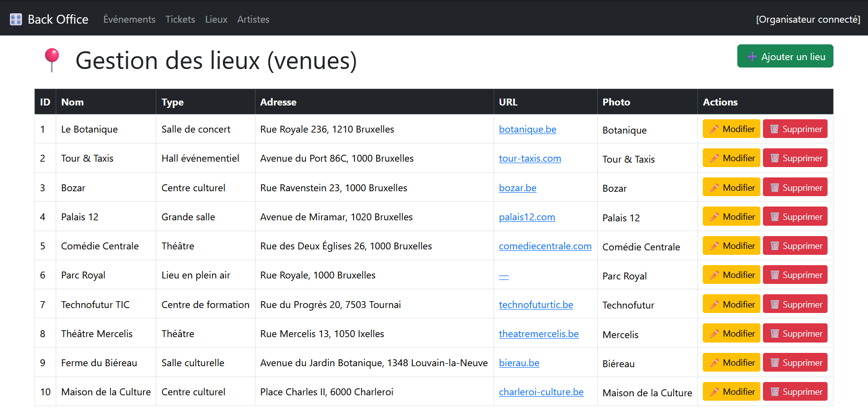
Task: Click pencil icon for Parc Royal row
Action: (x=714, y=275)
